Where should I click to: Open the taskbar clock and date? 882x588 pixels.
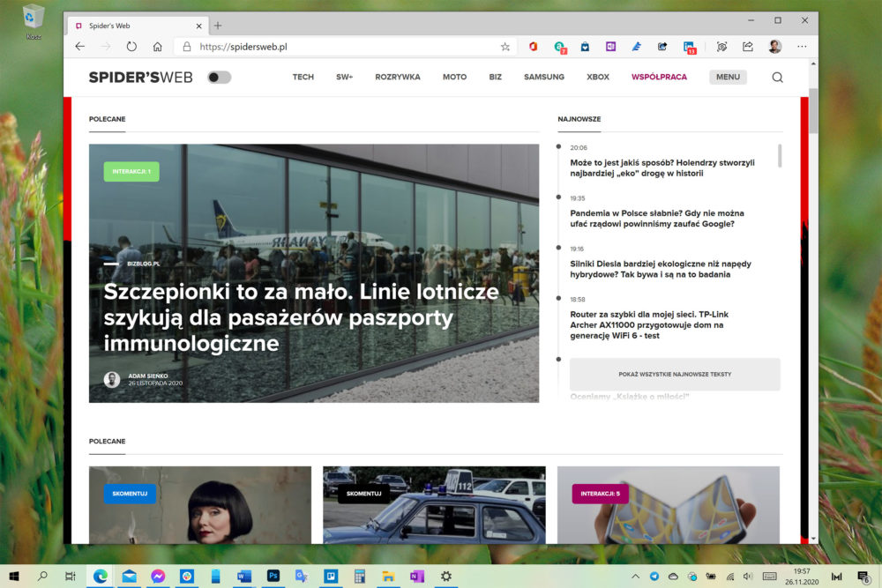[x=802, y=577]
